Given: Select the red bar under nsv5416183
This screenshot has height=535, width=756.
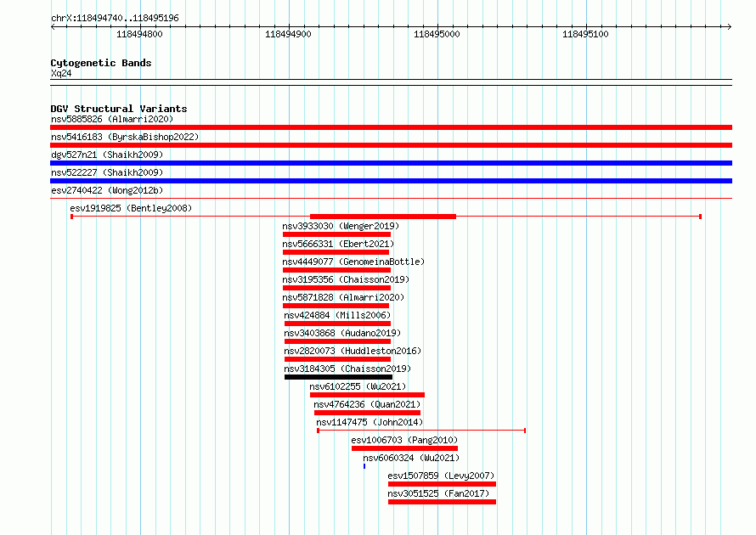Looking at the screenshot, I should click(391, 145).
